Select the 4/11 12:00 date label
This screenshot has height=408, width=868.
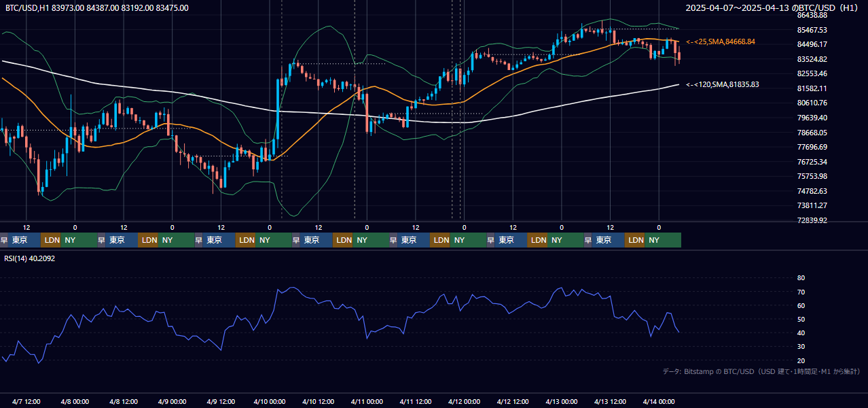tap(416, 401)
